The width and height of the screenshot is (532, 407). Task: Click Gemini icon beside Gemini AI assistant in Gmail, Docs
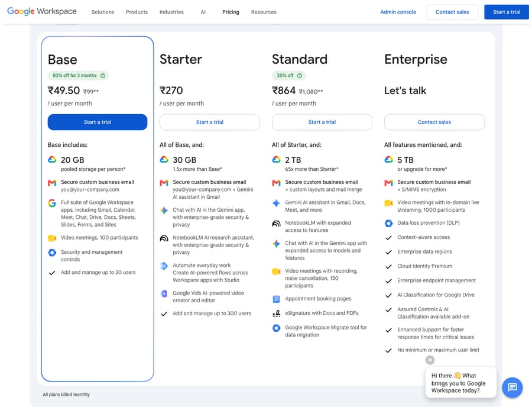pyautogui.click(x=276, y=203)
